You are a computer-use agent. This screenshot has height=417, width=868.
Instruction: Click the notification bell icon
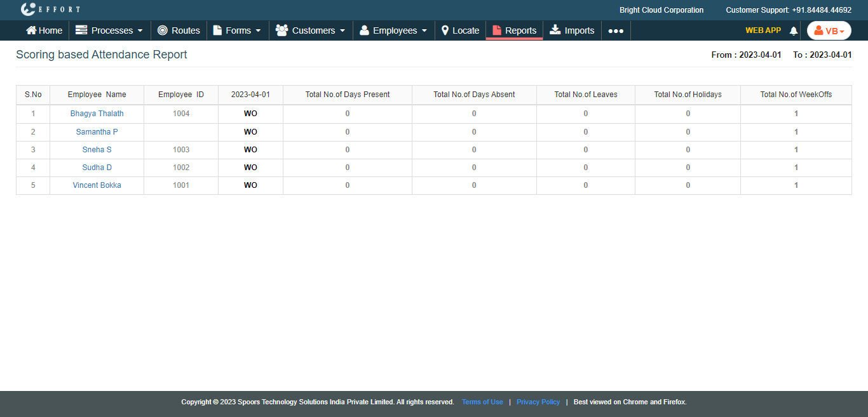click(x=793, y=30)
